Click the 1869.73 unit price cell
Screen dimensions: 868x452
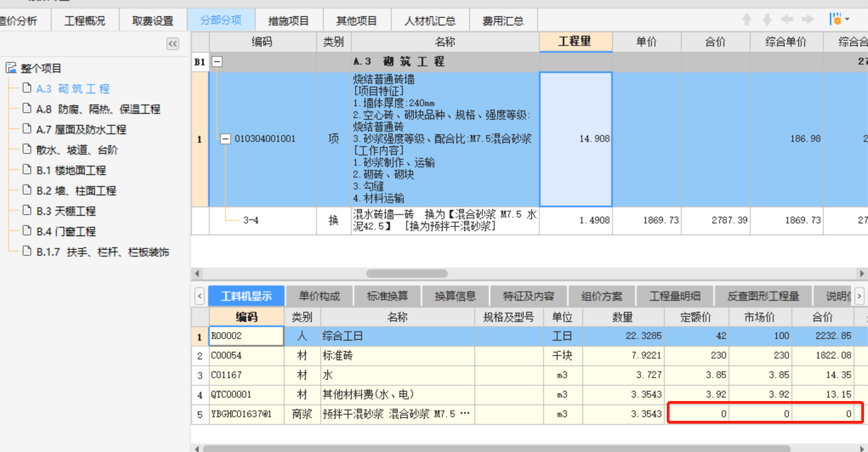tap(646, 220)
